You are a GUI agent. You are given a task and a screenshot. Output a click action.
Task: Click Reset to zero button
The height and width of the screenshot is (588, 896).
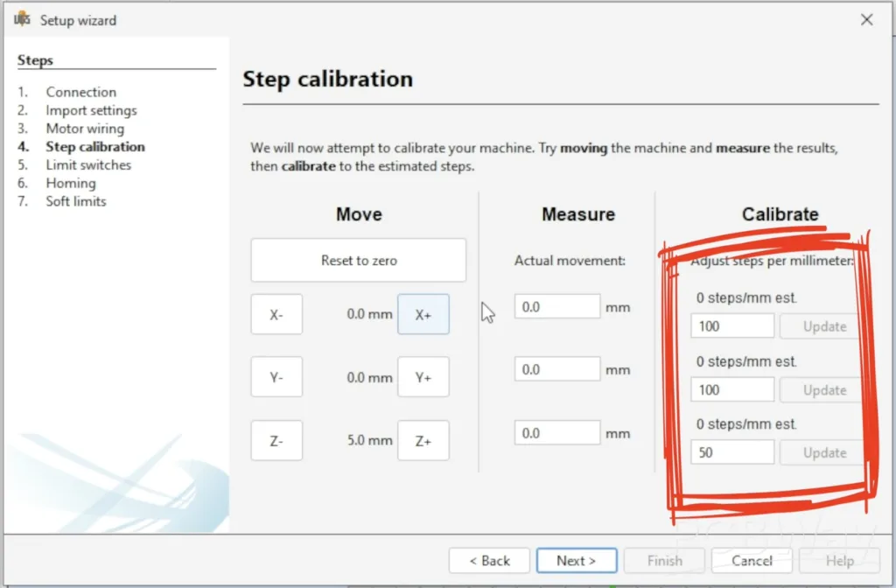359,261
